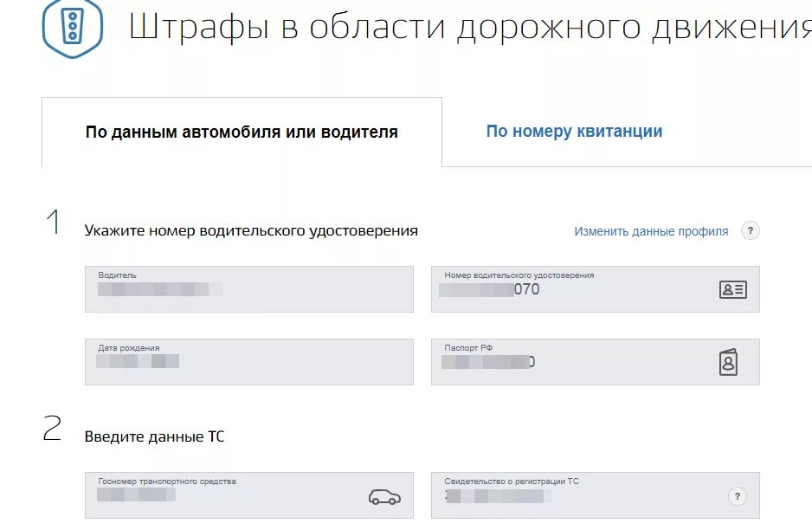Select the Дата рождения field

point(248,362)
